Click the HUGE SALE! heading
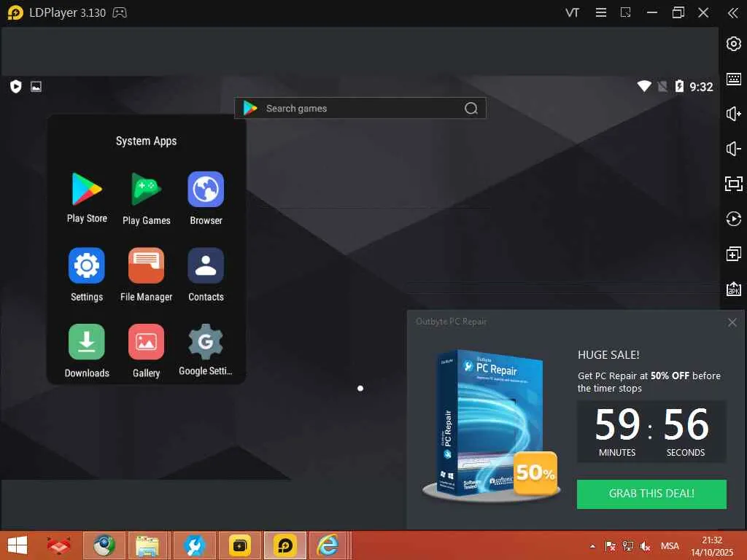The image size is (747, 560). point(608,355)
